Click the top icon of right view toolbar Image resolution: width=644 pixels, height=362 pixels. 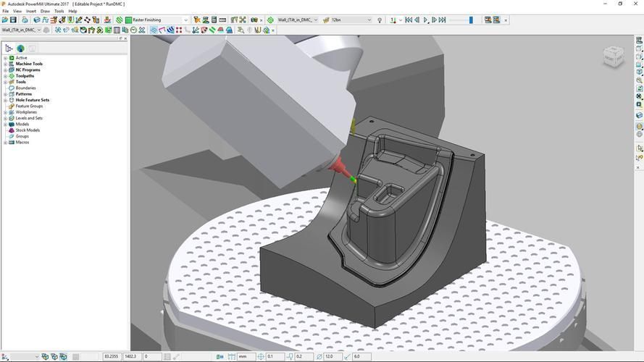639,41
